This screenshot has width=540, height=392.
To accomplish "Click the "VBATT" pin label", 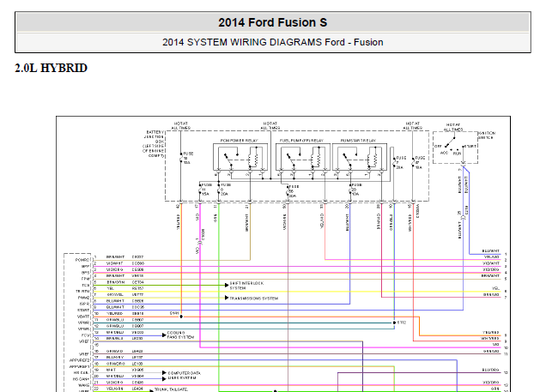I will pyautogui.click(x=83, y=317).
